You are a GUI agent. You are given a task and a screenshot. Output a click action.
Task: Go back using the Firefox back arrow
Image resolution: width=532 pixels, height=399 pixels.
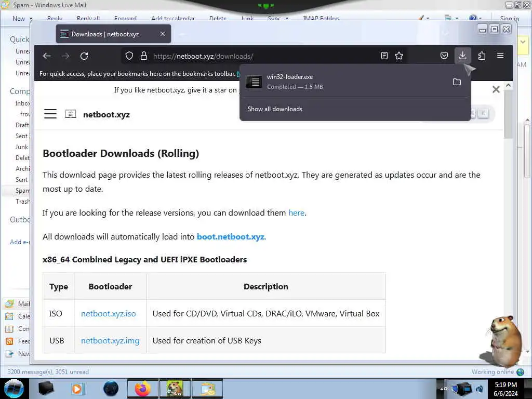point(47,56)
